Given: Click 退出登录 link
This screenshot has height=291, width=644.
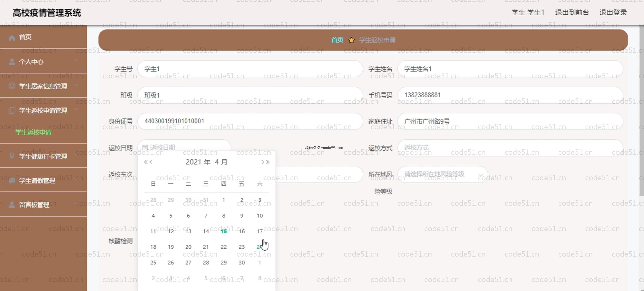Looking at the screenshot, I should pyautogui.click(x=613, y=13).
